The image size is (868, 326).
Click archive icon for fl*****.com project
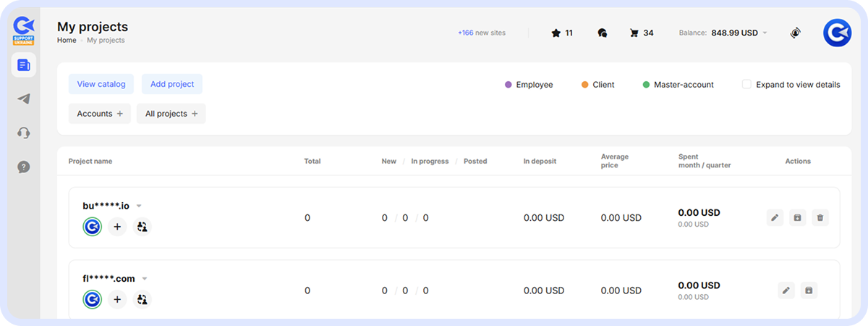click(809, 291)
